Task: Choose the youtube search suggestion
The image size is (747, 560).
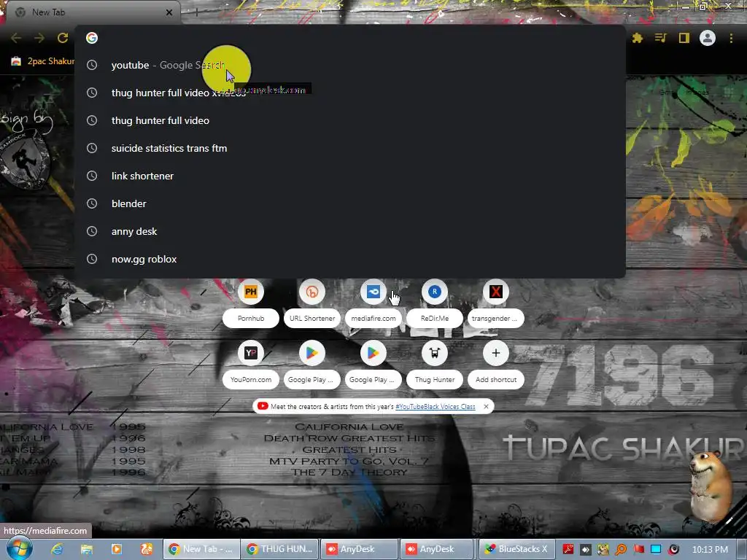Action: coord(350,65)
